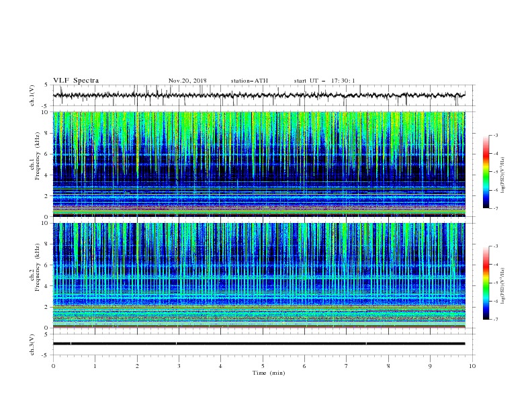Viewport: 532px width, 411px height.
Task: Click time axis tick label "10"
Action: coord(472,366)
